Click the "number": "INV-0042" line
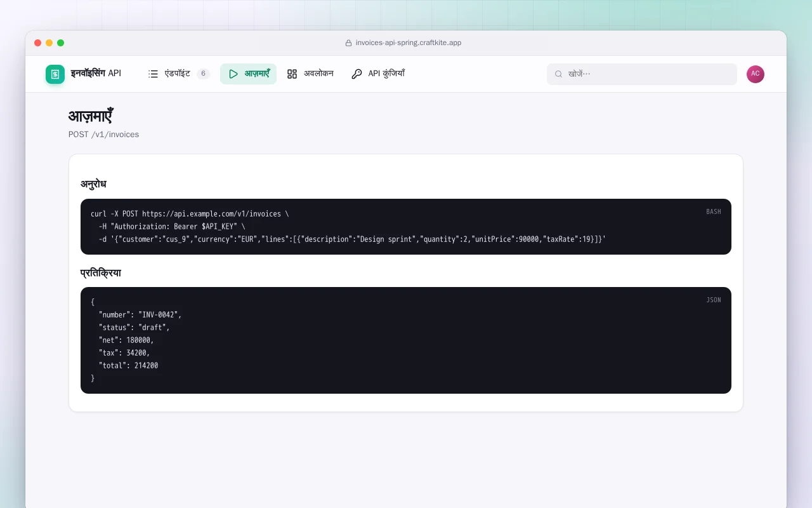The height and width of the screenshot is (508, 812). [140, 315]
